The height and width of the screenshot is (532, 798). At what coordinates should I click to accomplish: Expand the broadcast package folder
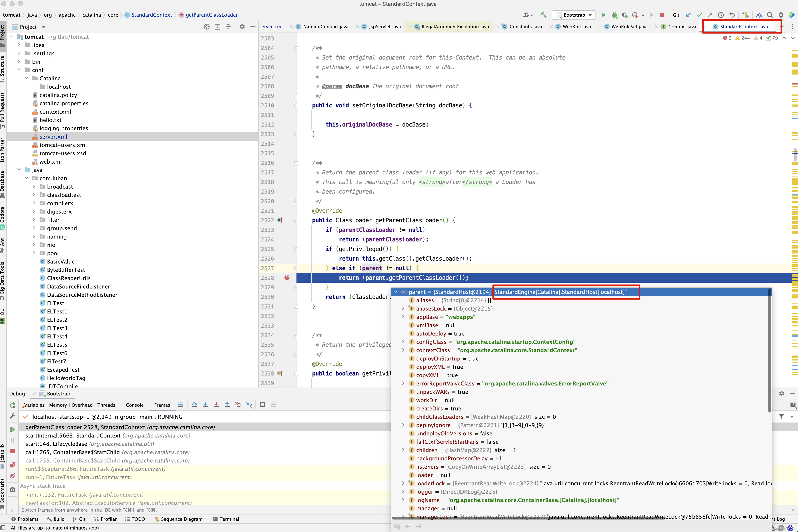point(34,187)
